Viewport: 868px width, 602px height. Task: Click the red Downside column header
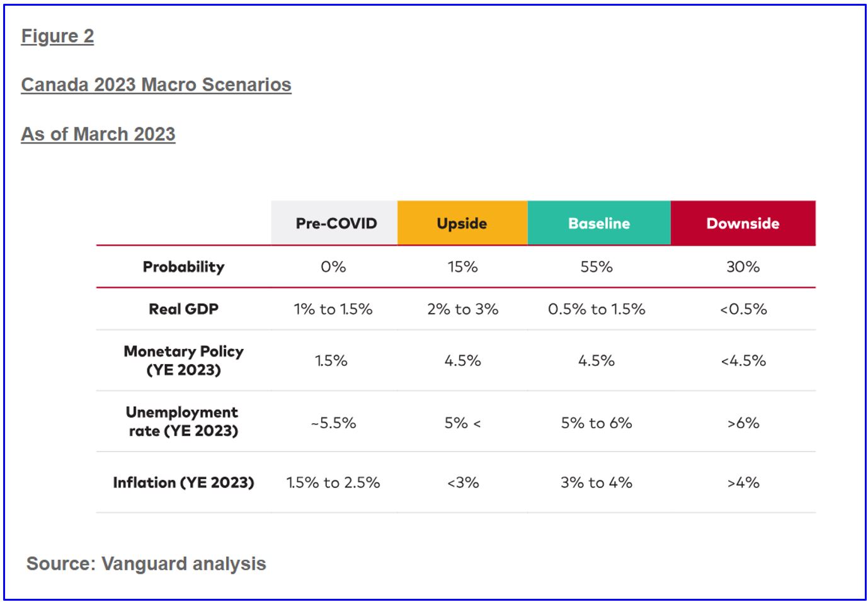tap(743, 224)
